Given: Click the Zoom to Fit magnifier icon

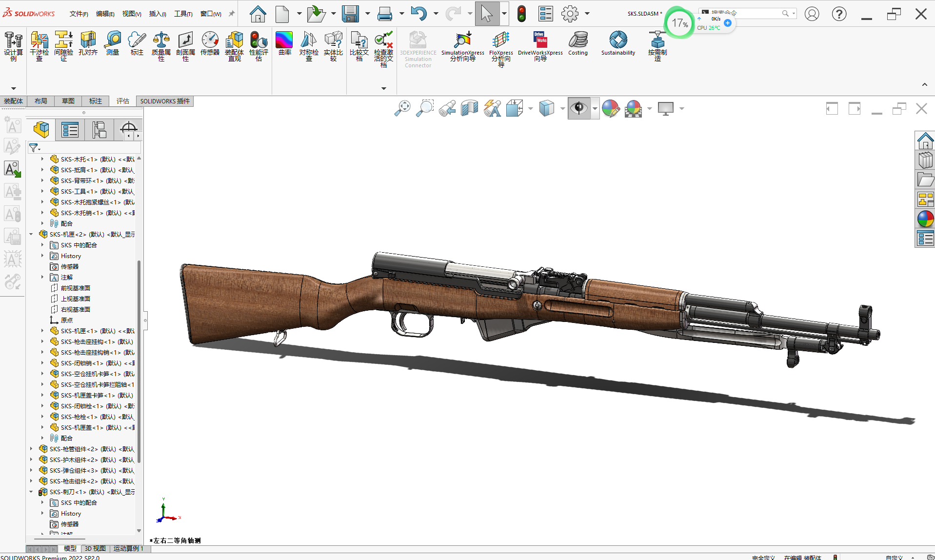Looking at the screenshot, I should click(x=402, y=108).
